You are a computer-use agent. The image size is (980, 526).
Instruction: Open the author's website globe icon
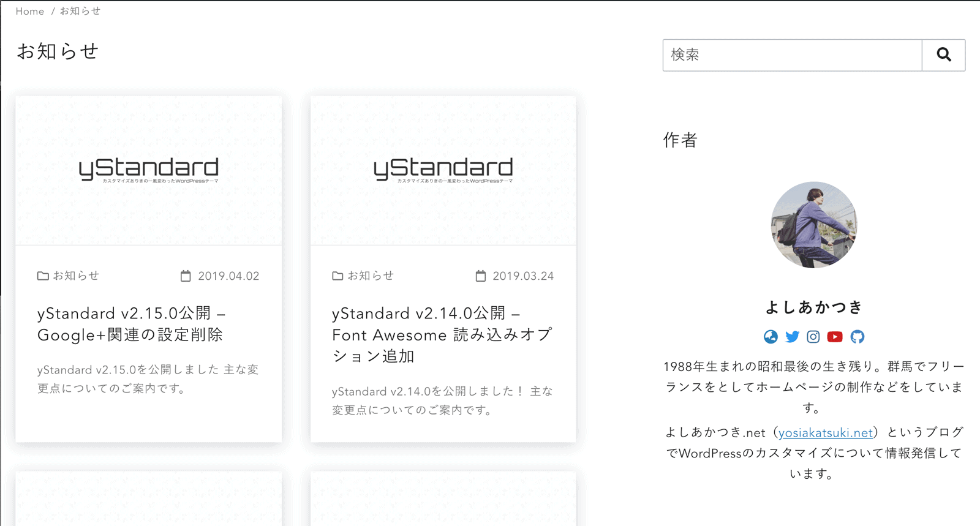pos(771,337)
